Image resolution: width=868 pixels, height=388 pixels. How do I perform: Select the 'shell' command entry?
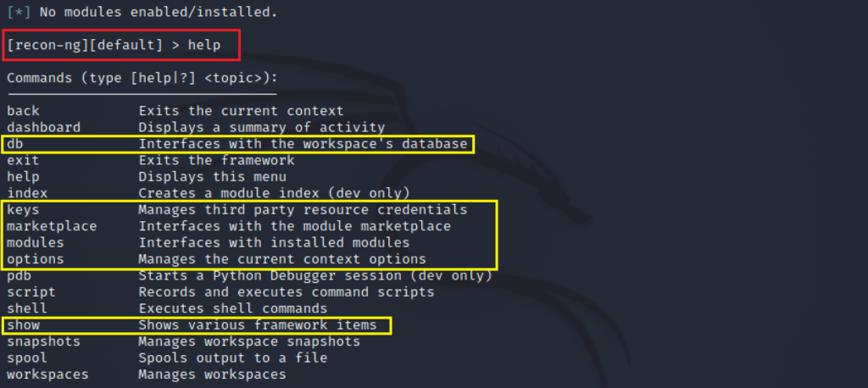[x=27, y=308]
